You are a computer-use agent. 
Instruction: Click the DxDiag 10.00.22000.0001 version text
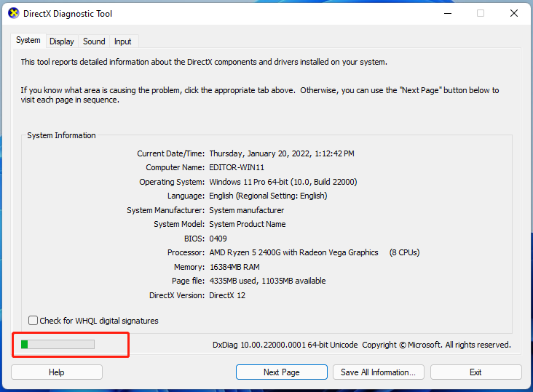click(285, 345)
